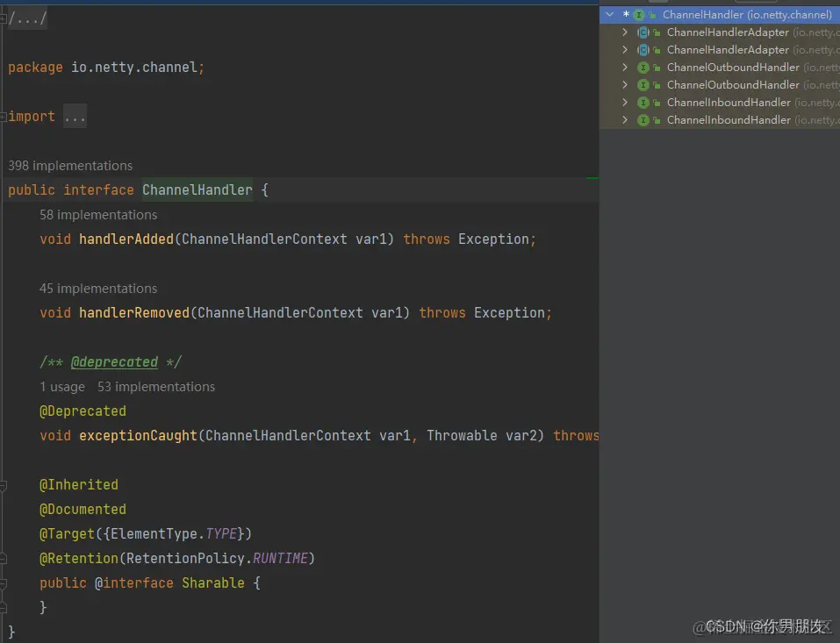
Task: Open the 398 implementations code lens
Action: click(70, 166)
